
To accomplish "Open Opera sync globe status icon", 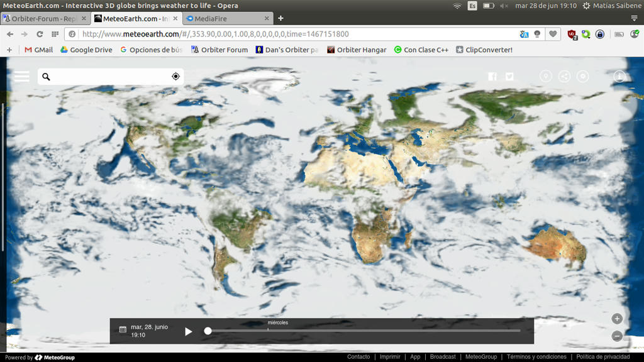I will [635, 34].
